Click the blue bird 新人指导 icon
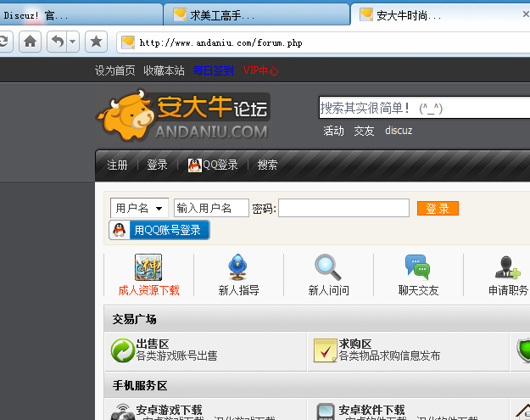This screenshot has height=420, width=530. tap(238, 267)
